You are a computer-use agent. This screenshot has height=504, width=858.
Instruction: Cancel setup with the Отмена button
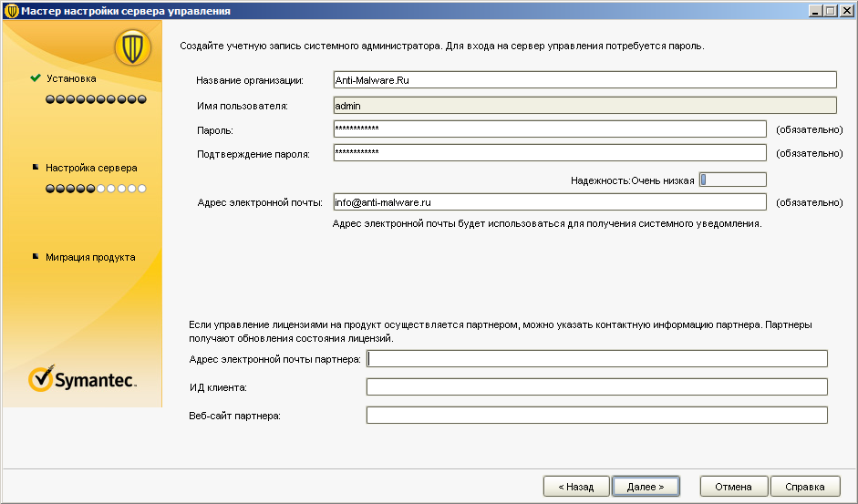click(x=733, y=487)
